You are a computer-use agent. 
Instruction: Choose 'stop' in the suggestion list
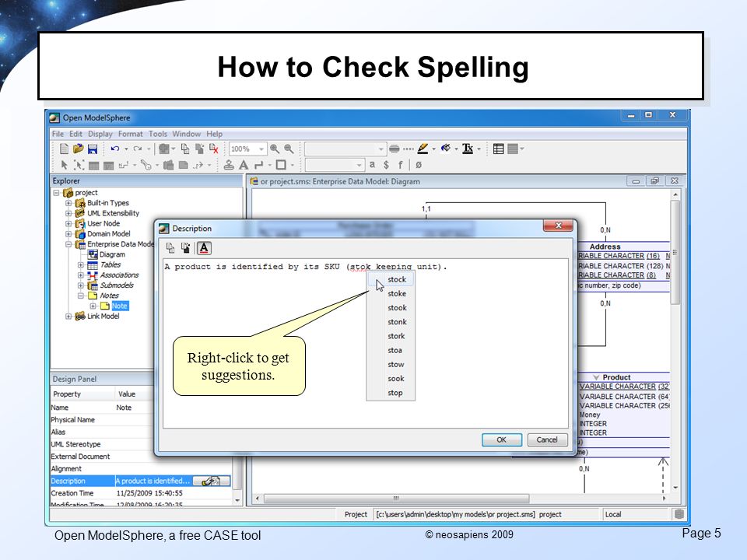(391, 393)
